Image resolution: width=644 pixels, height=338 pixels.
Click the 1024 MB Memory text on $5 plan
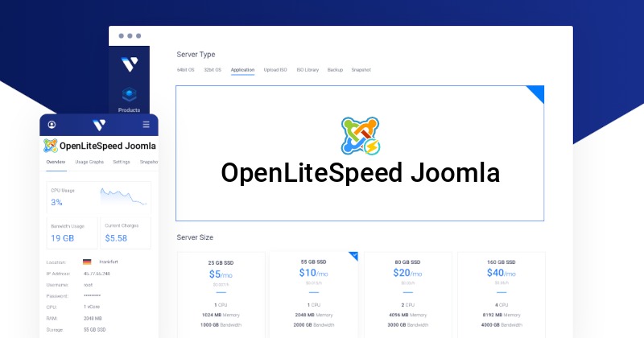[221, 315]
